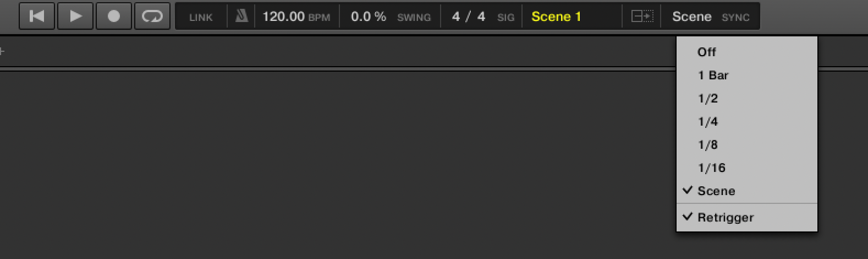Choose Off in the sync menu
This screenshot has height=259, width=868.
pyautogui.click(x=707, y=52)
